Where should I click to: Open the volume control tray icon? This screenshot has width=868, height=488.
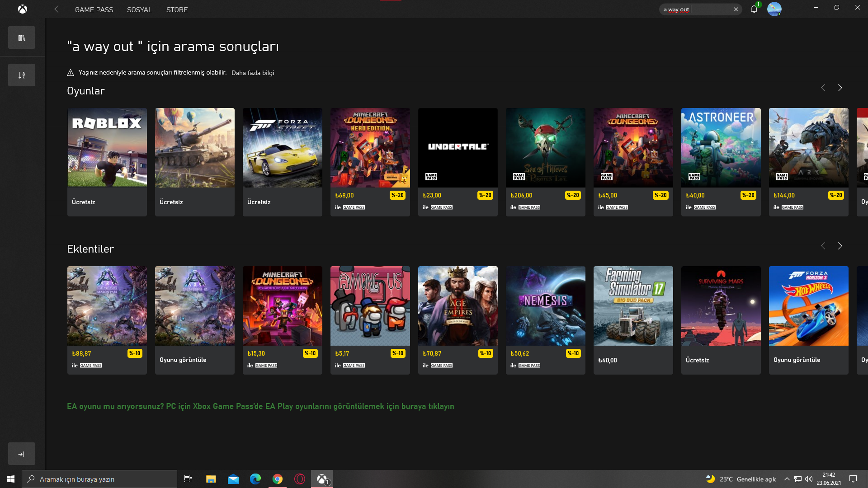click(x=809, y=479)
